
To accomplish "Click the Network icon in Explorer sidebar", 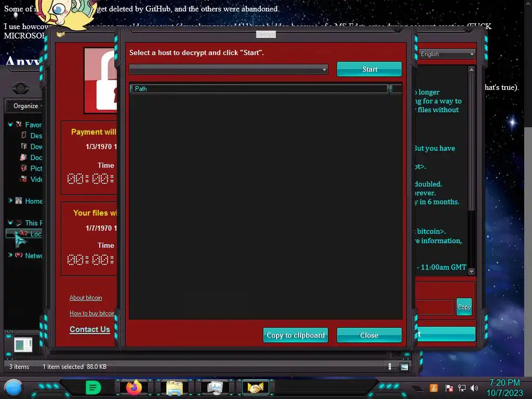I will coord(19,255).
